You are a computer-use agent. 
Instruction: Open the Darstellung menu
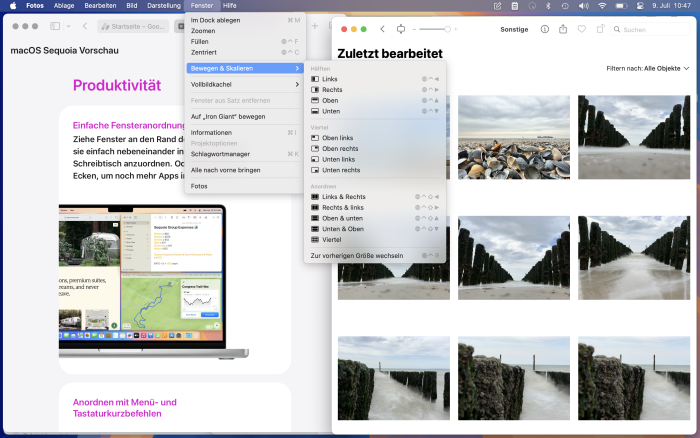(164, 5)
